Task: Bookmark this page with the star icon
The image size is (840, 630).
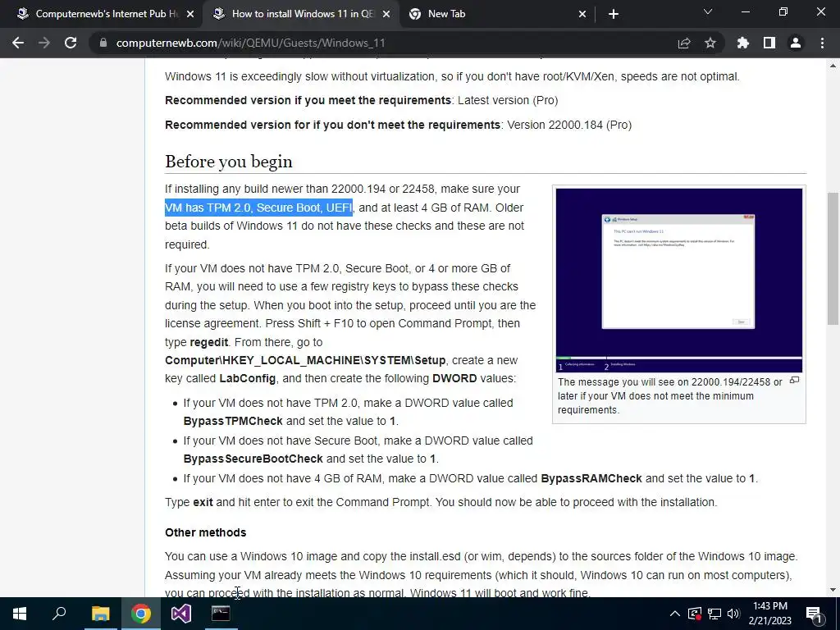Action: pos(710,43)
